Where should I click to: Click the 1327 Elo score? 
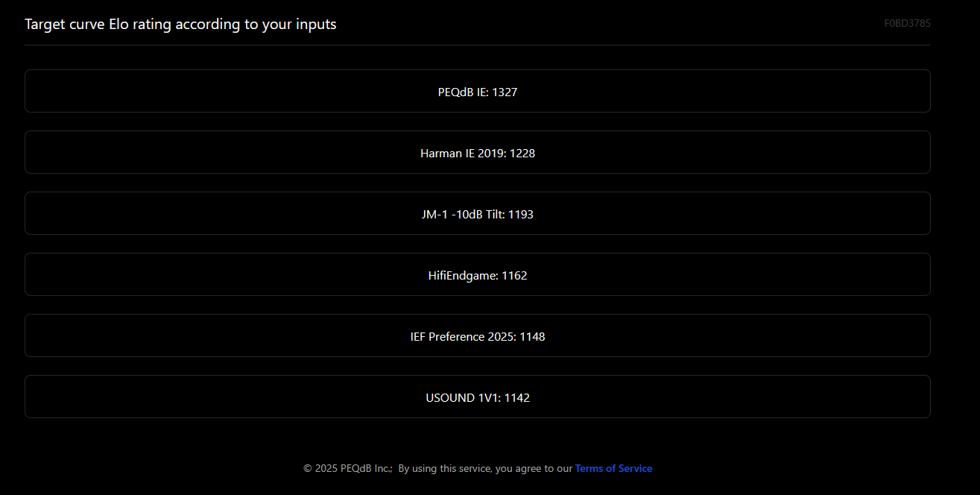(505, 92)
